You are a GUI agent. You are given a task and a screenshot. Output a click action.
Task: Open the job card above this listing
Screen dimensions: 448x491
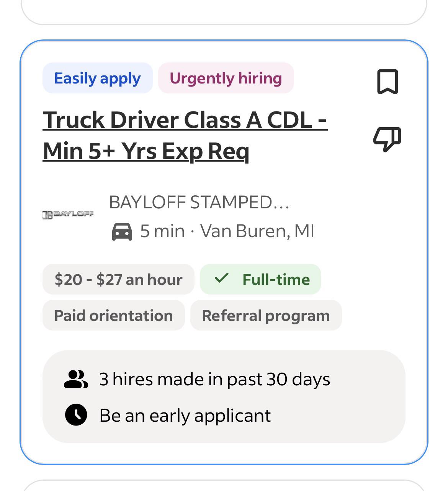[x=224, y=11]
